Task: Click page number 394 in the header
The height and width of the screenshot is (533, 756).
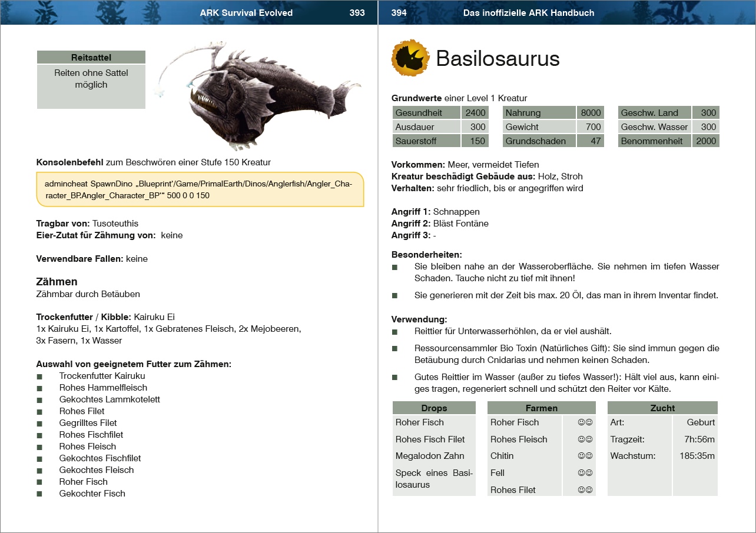Action: [x=399, y=13]
